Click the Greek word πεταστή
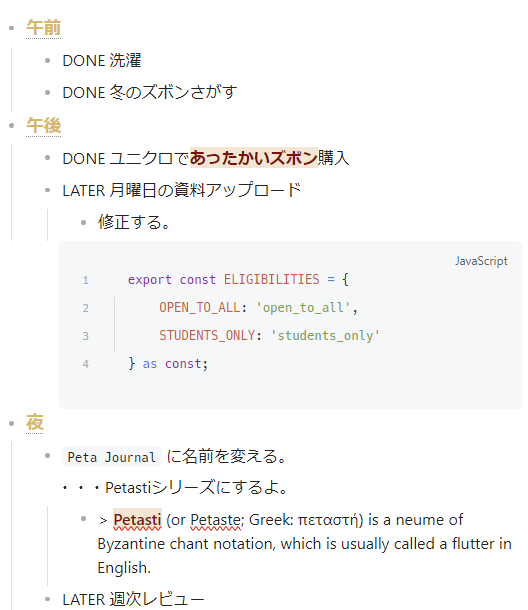This screenshot has height=610, width=528. pos(328,520)
